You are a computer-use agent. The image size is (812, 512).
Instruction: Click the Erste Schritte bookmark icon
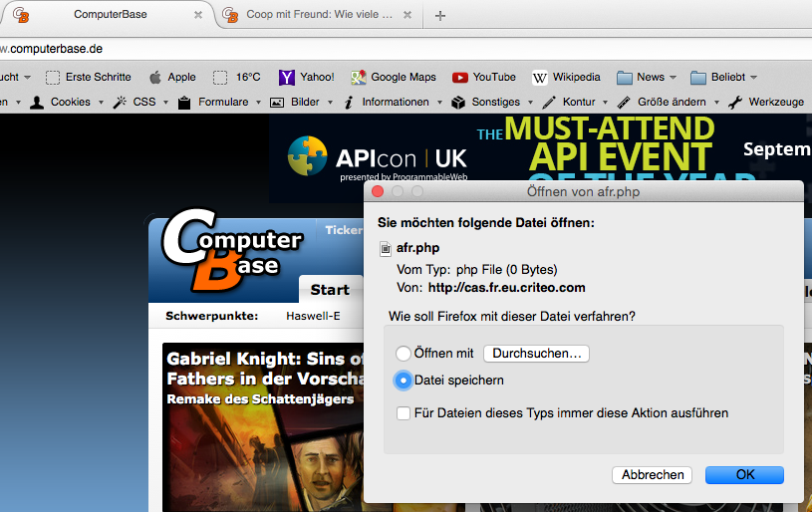click(53, 78)
